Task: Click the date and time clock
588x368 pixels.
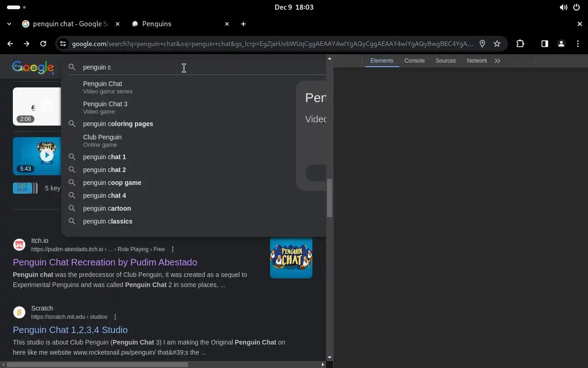Action: coord(294,7)
